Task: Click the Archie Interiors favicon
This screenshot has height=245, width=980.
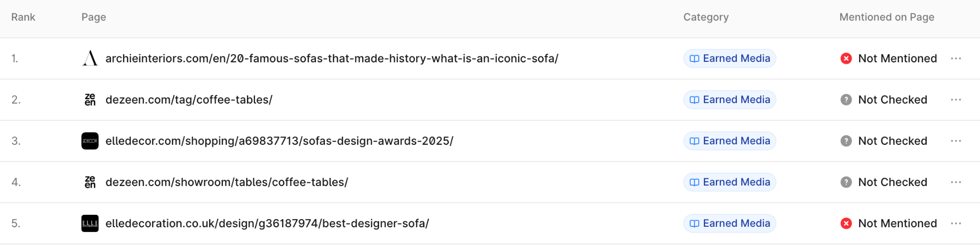Action: click(90, 58)
